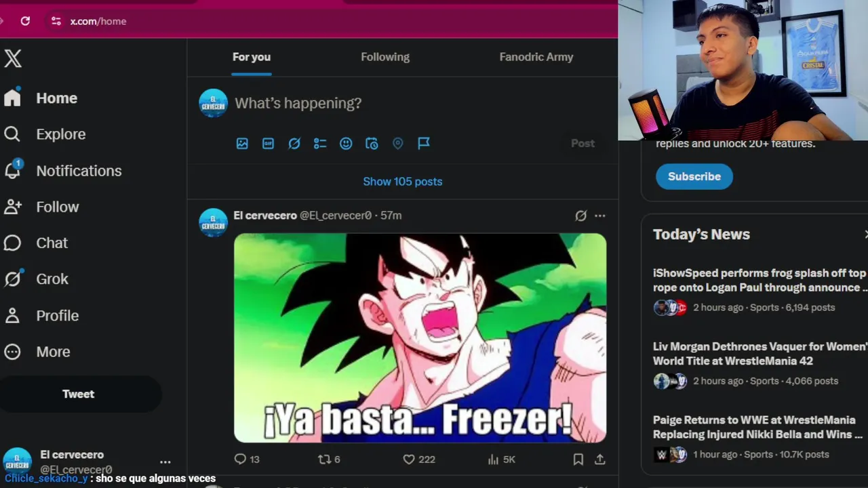Image resolution: width=868 pixels, height=488 pixels.
Task: Expand account menu next to El cervecero
Action: tap(165, 462)
